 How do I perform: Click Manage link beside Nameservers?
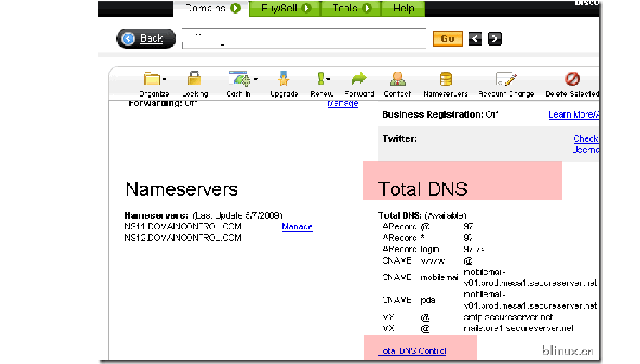coord(297,227)
